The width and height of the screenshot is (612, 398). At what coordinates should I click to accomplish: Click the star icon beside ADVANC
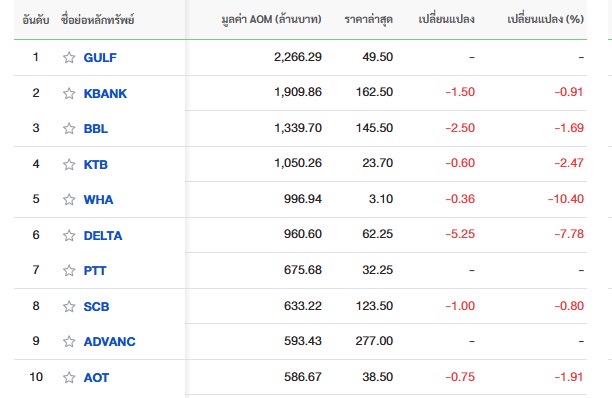click(69, 341)
